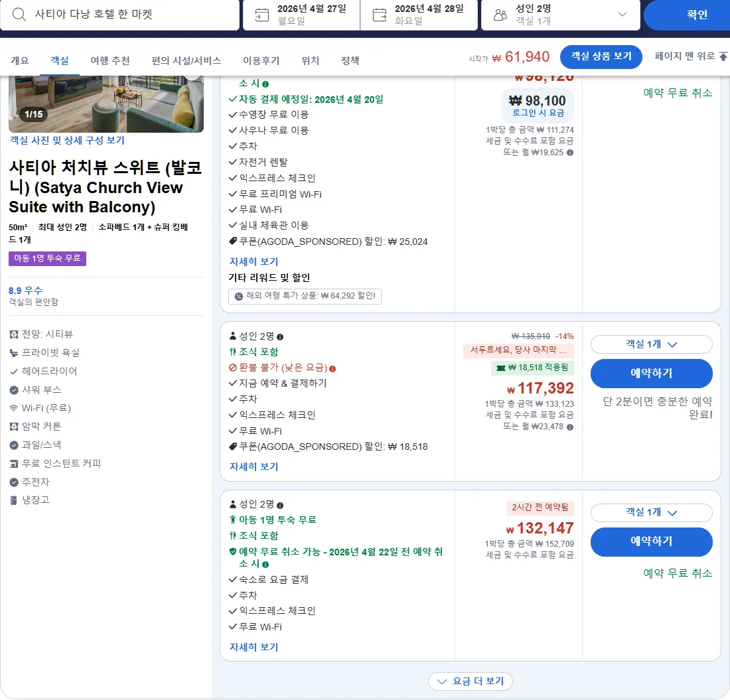The width and height of the screenshot is (730, 700).
Task: Click info icon next to 성인 2명 in ₩132,147 offer
Action: pos(280,506)
